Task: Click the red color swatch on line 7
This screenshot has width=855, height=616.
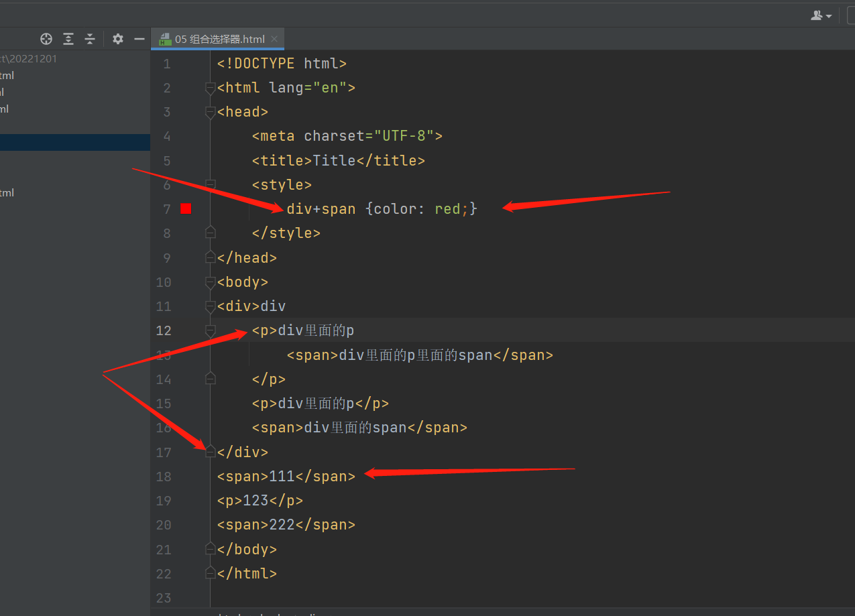Action: [186, 209]
